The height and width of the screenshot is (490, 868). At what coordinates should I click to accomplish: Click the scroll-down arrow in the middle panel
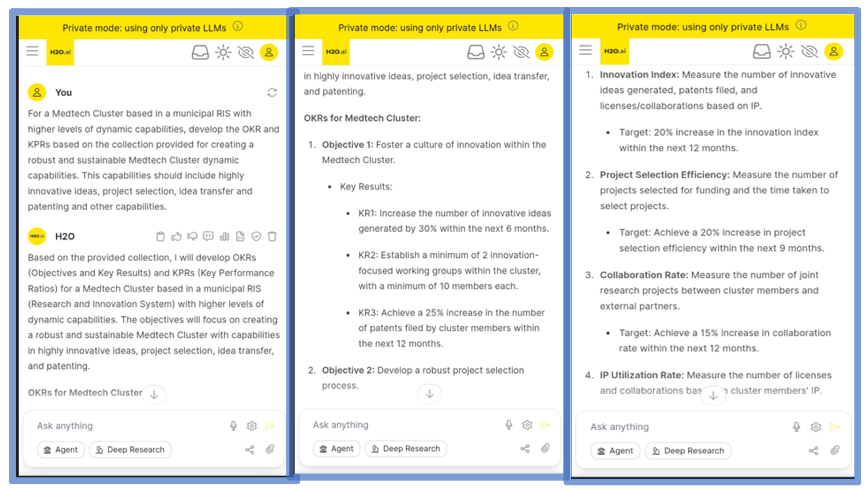[x=429, y=394]
